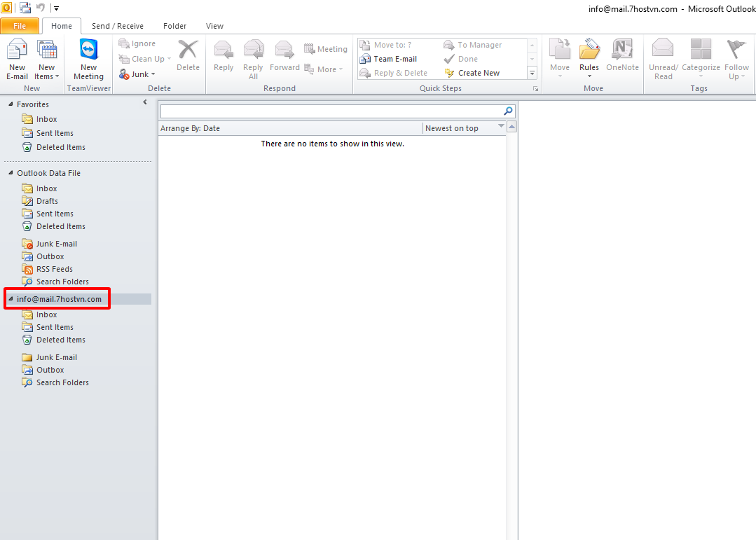Collapse the Favorites section
Image resolution: width=756 pixels, height=540 pixels.
pyautogui.click(x=11, y=104)
